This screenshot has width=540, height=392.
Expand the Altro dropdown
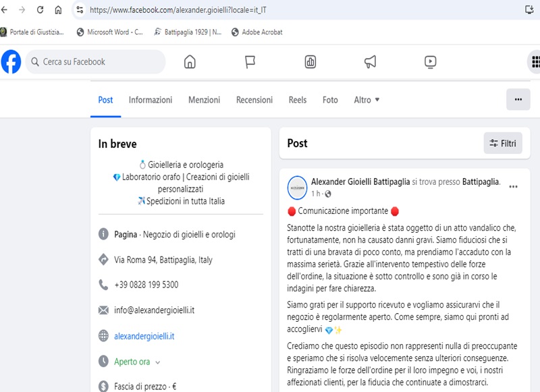[x=367, y=100]
